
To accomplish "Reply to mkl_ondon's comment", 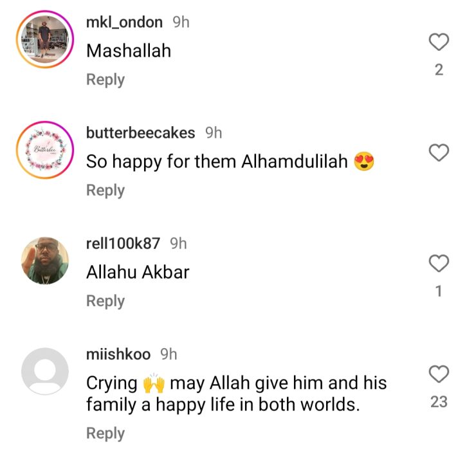I will (x=105, y=80).
